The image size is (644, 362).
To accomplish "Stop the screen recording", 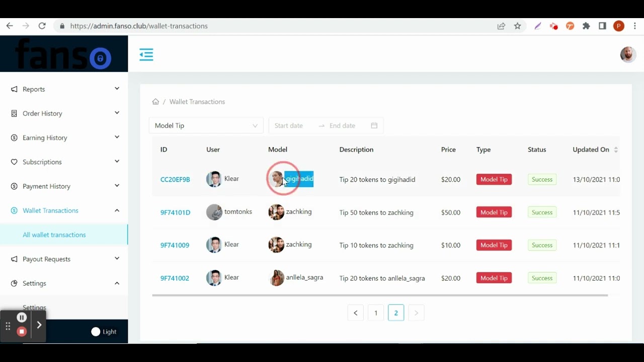I will 22,331.
